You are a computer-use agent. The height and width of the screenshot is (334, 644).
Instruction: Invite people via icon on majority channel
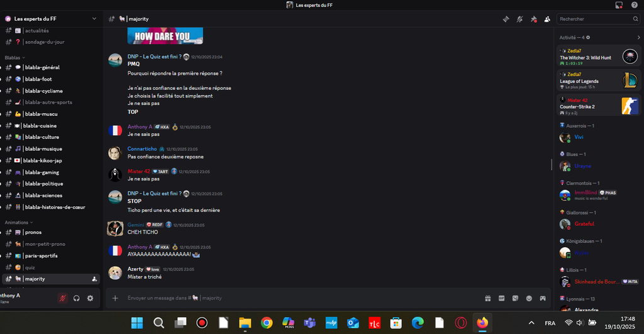coord(94,279)
